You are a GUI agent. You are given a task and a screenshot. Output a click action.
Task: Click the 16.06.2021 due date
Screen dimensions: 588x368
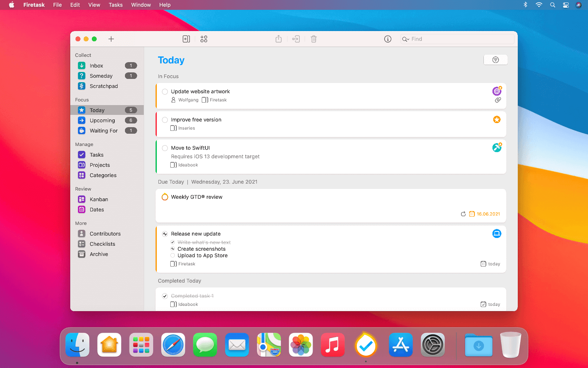pyautogui.click(x=488, y=214)
